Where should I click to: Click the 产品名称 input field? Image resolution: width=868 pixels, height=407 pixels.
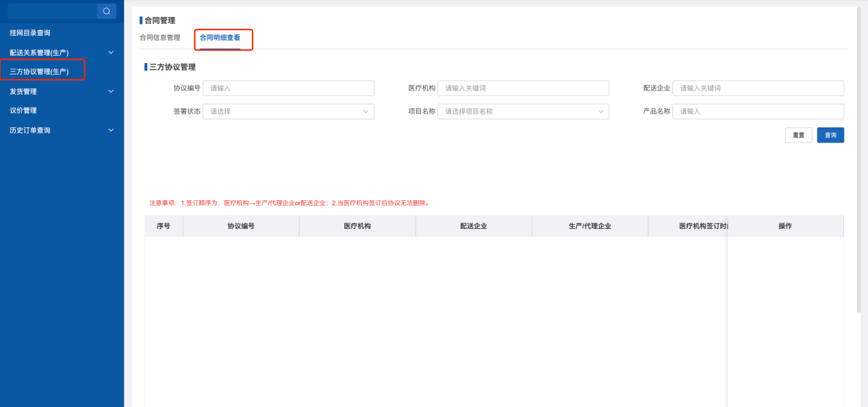[758, 112]
